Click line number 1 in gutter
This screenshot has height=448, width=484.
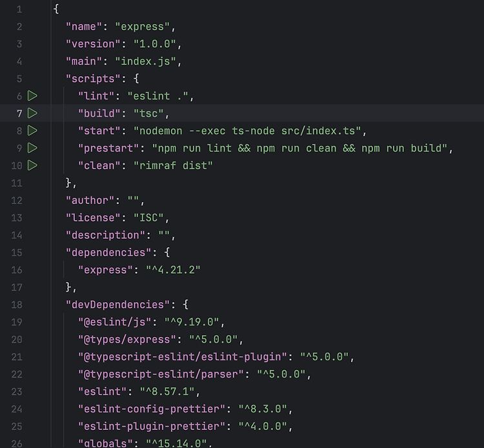pyautogui.click(x=19, y=9)
